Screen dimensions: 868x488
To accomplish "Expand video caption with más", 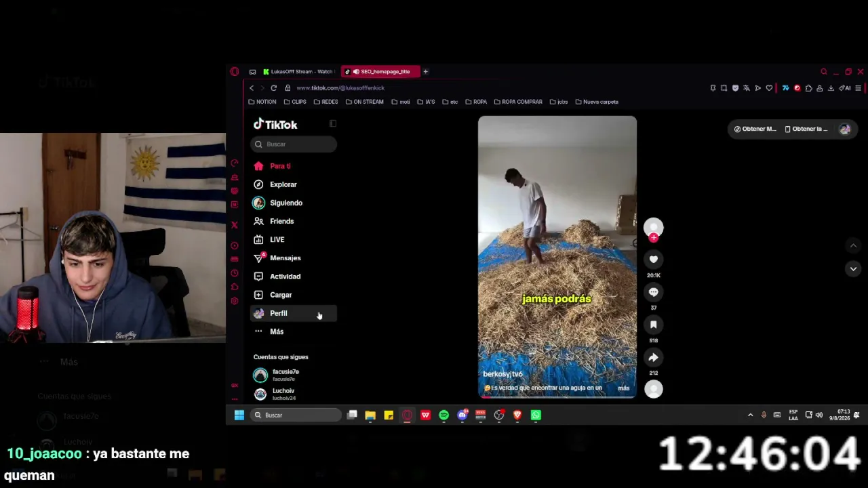I will coord(624,388).
